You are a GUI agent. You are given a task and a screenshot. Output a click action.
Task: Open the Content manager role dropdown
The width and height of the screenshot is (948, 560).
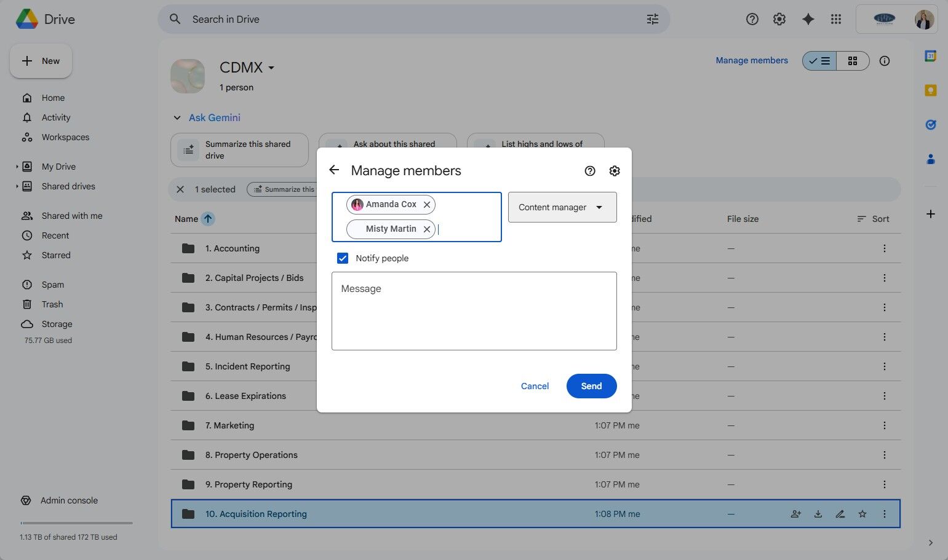(562, 207)
